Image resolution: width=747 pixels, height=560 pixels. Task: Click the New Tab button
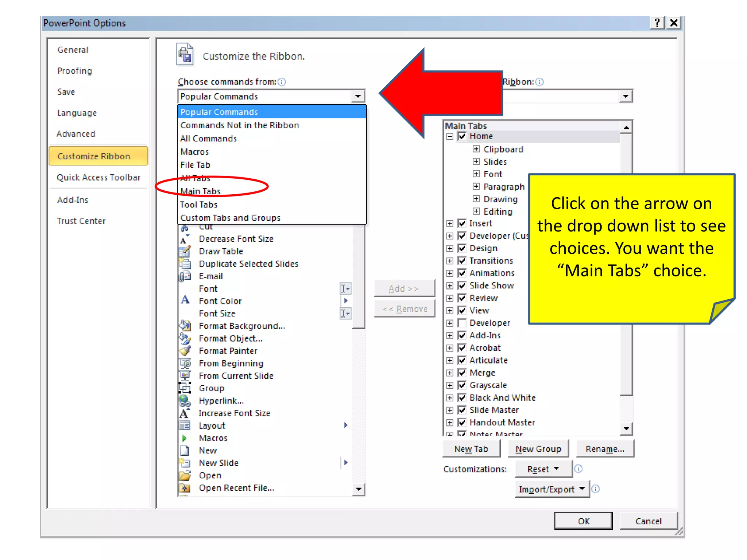click(471, 449)
